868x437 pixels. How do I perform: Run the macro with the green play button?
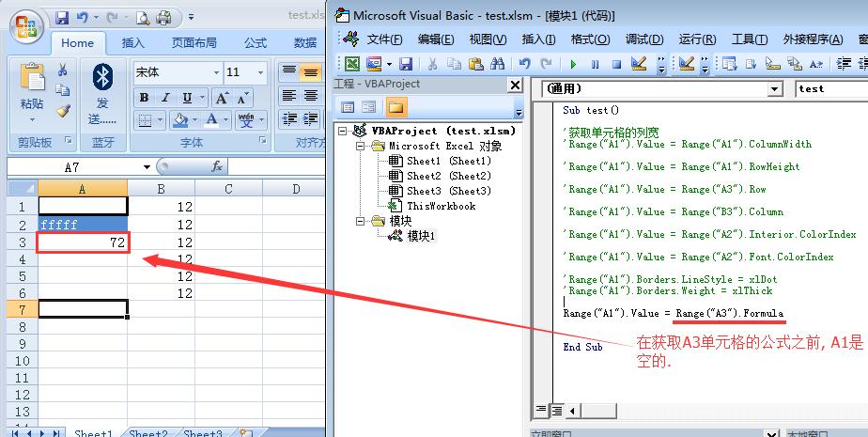(573, 64)
